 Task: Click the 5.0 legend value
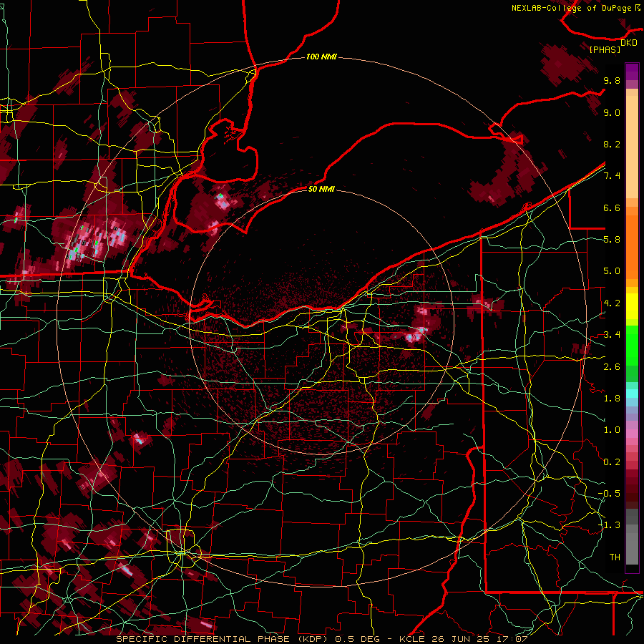click(612, 271)
